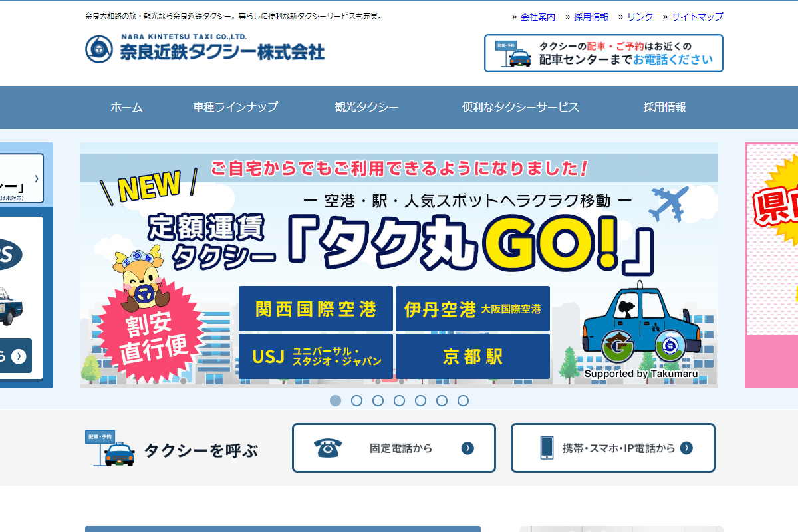Click the Supported by Takumaru text

point(641,374)
